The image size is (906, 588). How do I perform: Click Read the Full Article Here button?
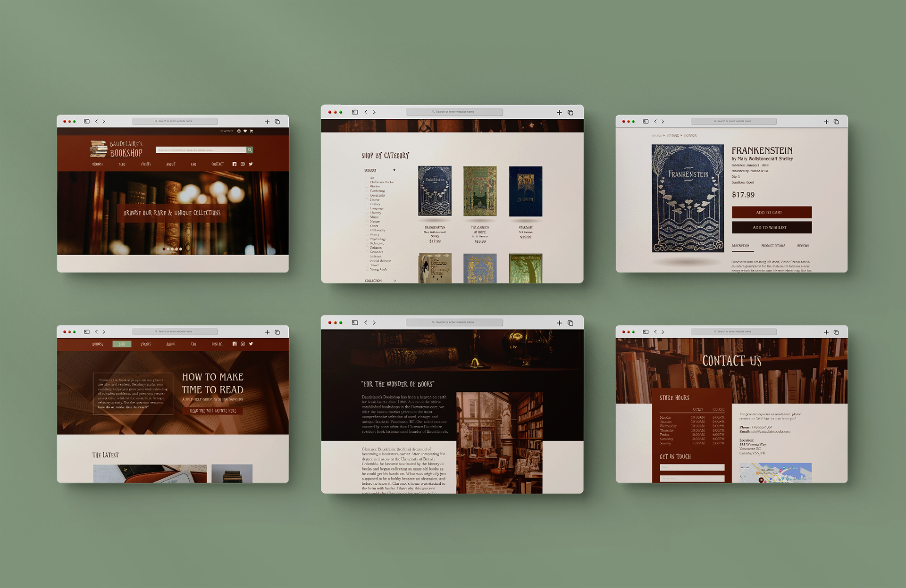coord(213,411)
